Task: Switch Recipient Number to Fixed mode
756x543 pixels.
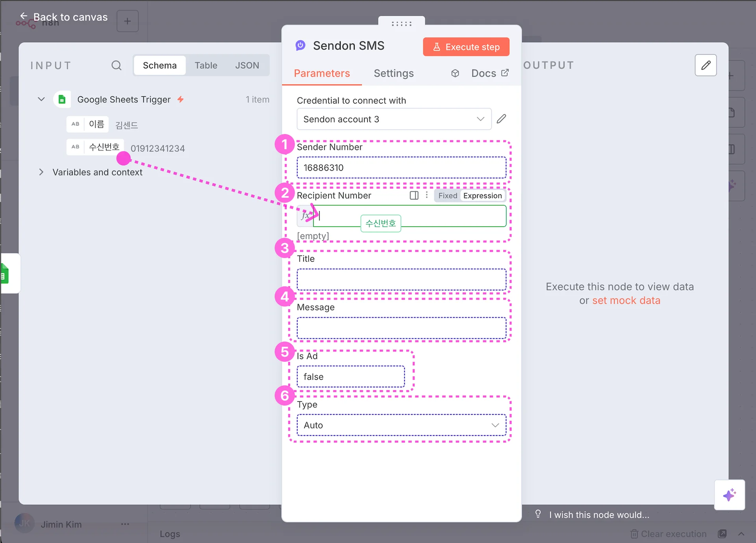Action: pyautogui.click(x=448, y=196)
